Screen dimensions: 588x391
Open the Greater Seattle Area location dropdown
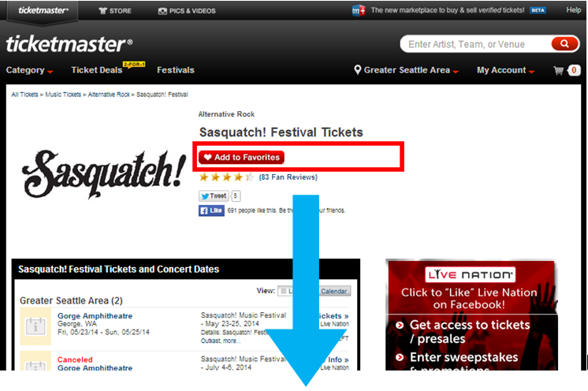coord(407,70)
